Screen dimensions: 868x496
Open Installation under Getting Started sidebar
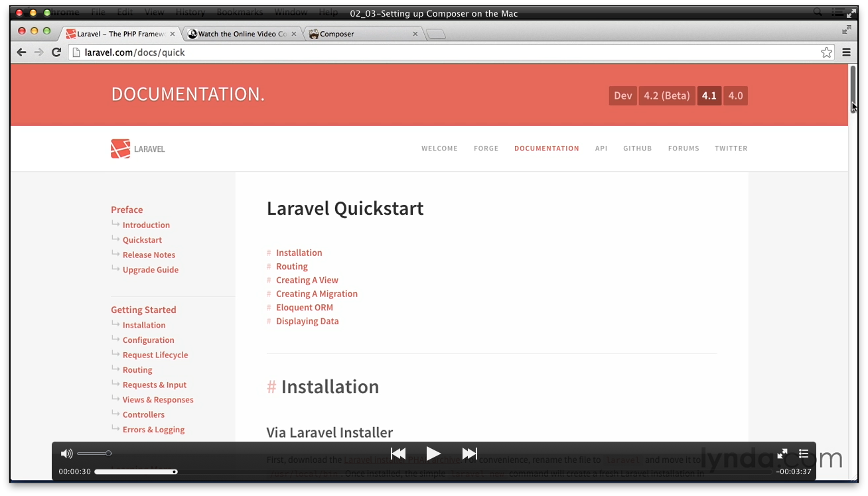point(144,325)
